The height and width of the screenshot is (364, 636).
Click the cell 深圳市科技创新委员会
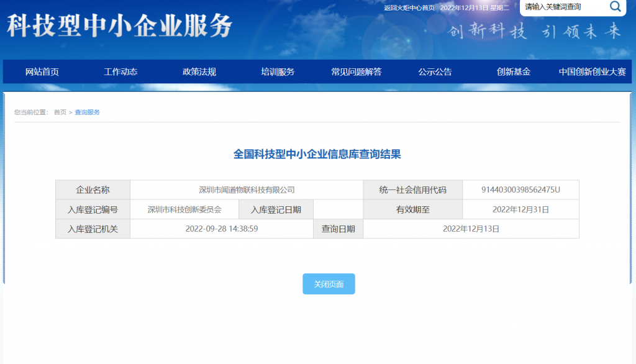pos(184,209)
